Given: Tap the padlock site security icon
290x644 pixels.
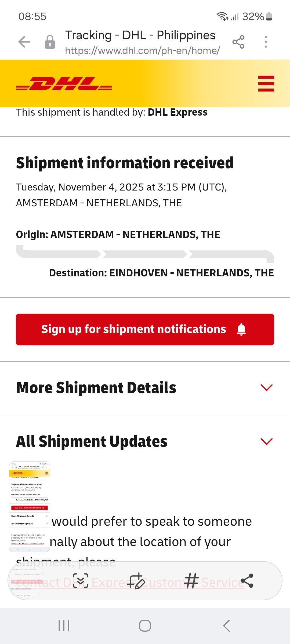Looking at the screenshot, I should (x=50, y=42).
